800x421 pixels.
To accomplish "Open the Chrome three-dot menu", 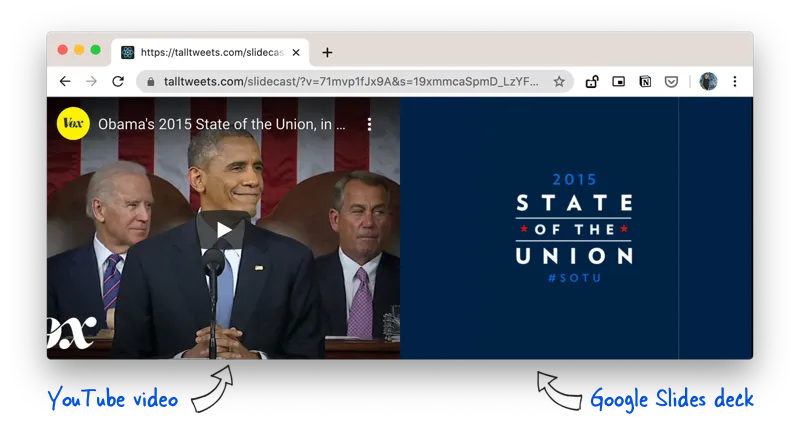I will tap(735, 82).
